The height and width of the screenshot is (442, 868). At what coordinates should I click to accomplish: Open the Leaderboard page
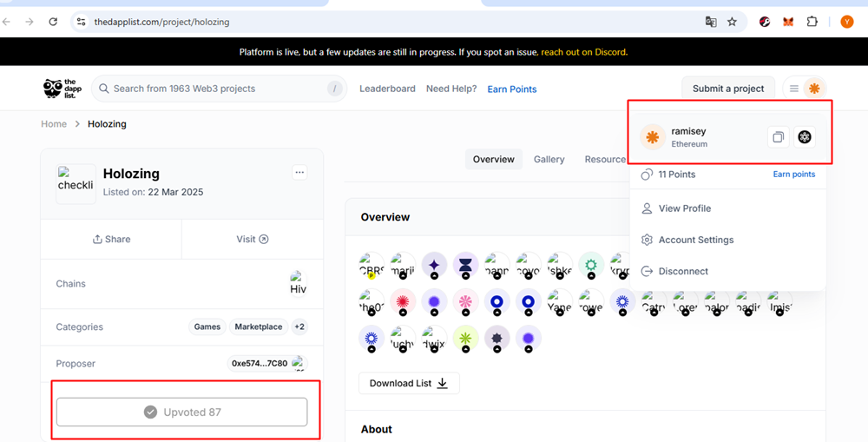(387, 89)
